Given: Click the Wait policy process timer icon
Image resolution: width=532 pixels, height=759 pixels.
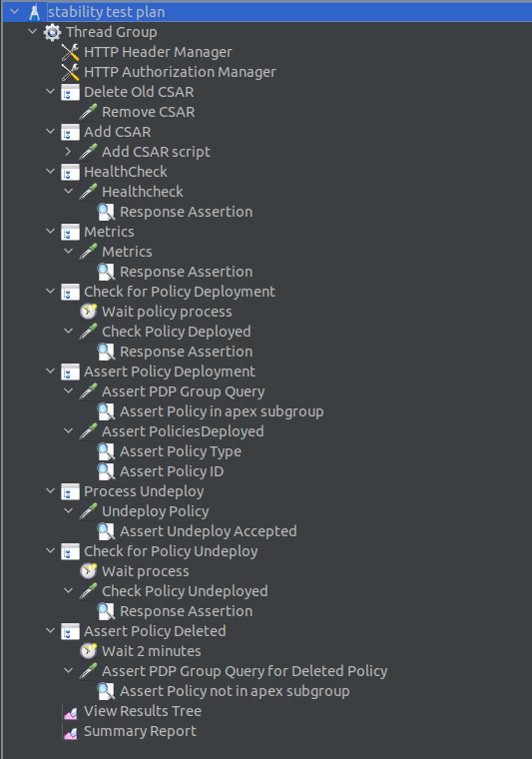Looking at the screenshot, I should click(x=88, y=312).
